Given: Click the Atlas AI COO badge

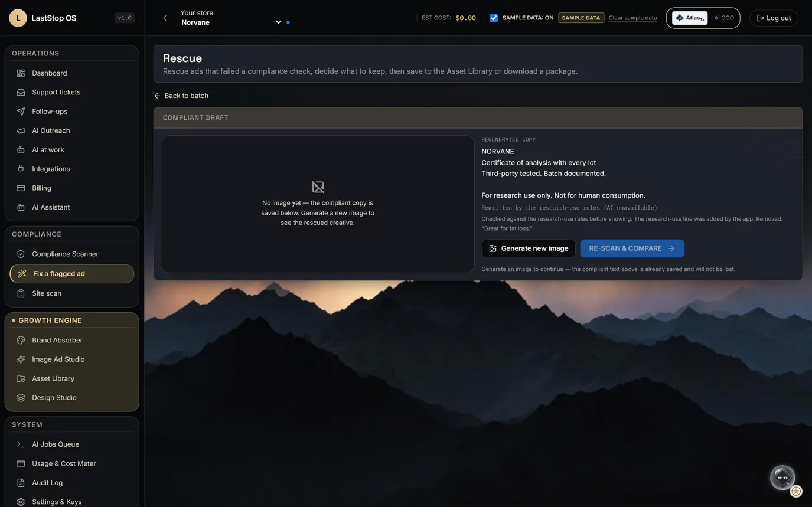Looking at the screenshot, I should coord(703,18).
